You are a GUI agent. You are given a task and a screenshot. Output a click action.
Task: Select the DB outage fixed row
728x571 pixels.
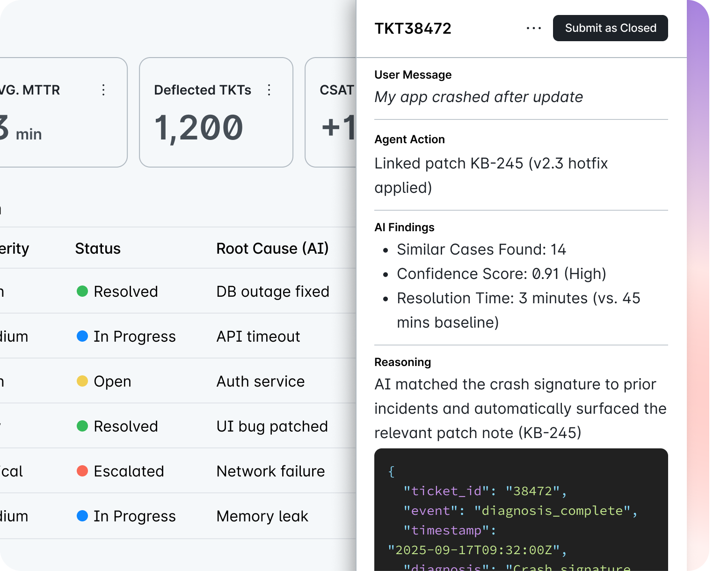272,292
